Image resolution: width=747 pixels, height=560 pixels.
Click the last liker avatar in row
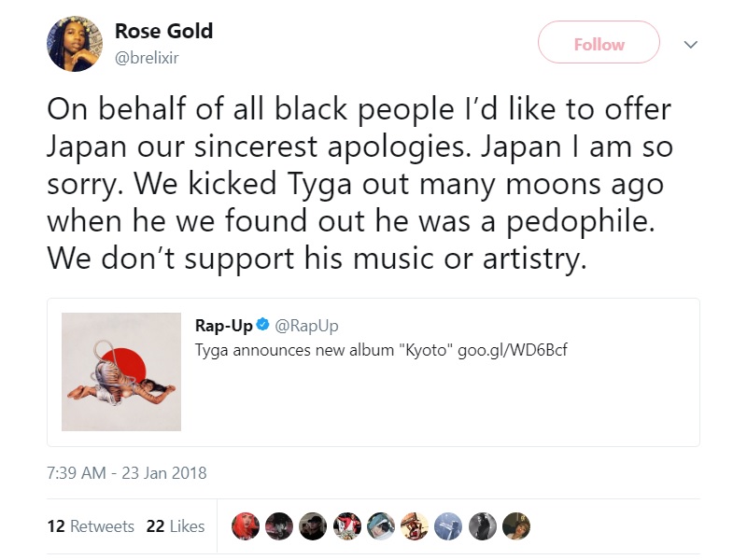pos(516,526)
